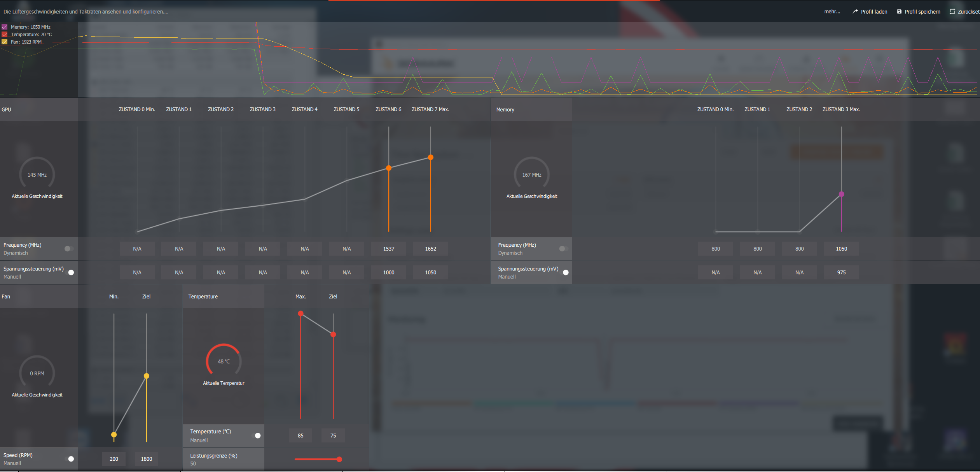Click the GPU ZUSTAND 6 frequency field 1537
This screenshot has width=980, height=472.
[388, 249]
